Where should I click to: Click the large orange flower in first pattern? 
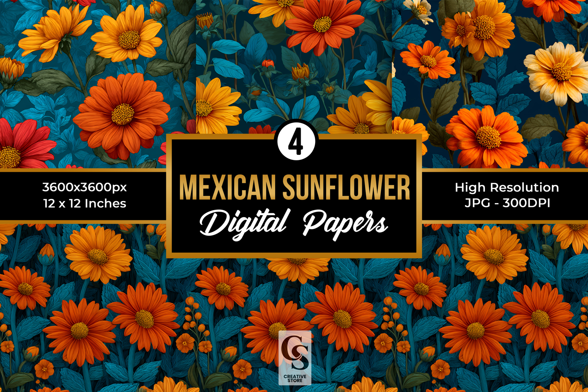coord(122,114)
